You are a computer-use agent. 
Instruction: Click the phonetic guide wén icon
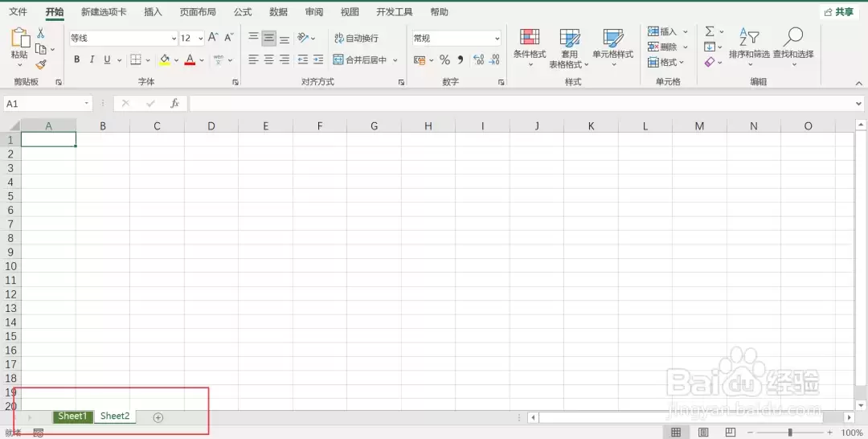[219, 59]
